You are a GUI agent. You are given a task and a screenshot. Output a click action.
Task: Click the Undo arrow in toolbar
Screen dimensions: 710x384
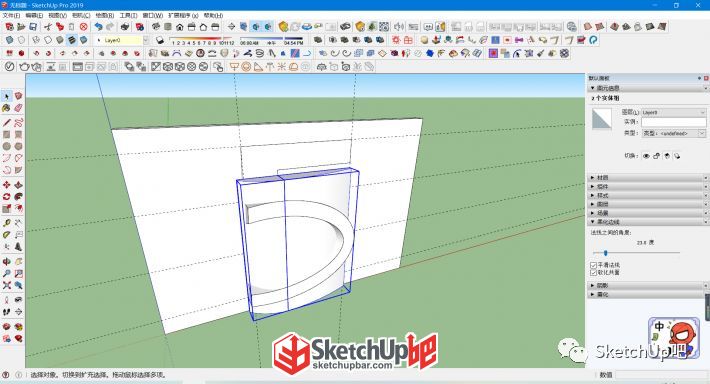pyautogui.click(x=98, y=27)
